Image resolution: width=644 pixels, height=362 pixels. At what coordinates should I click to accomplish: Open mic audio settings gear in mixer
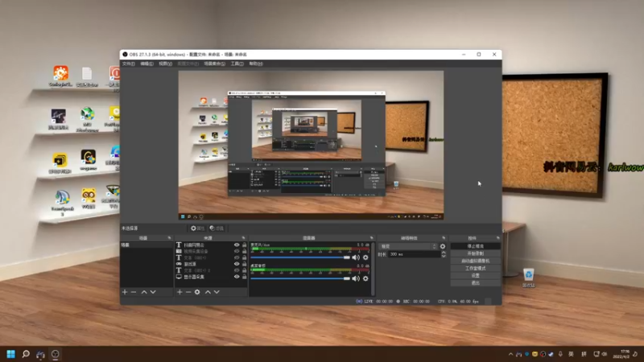click(365, 257)
